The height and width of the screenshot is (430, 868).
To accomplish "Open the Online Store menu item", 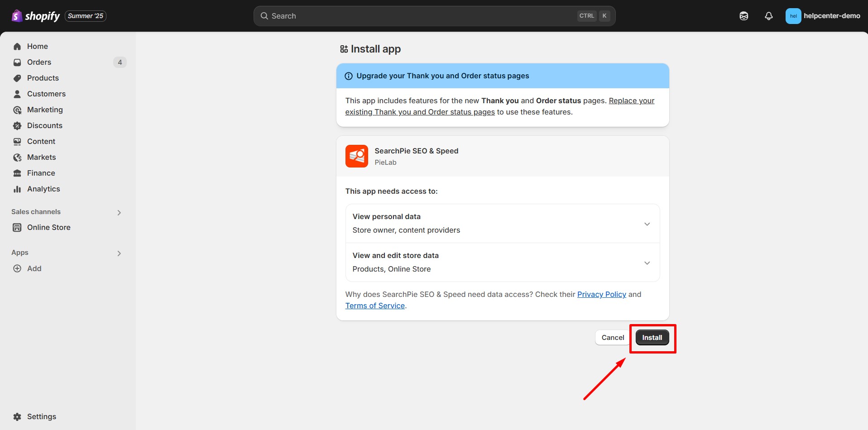I will pyautogui.click(x=48, y=227).
